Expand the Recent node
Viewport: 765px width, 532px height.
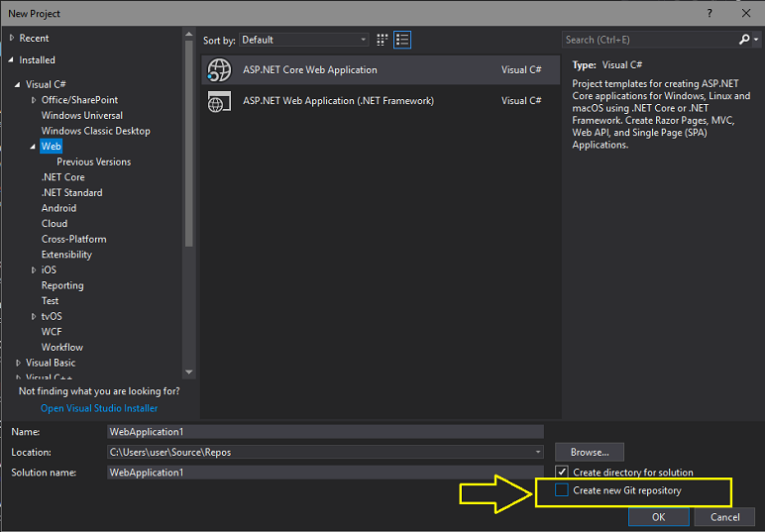(x=12, y=38)
